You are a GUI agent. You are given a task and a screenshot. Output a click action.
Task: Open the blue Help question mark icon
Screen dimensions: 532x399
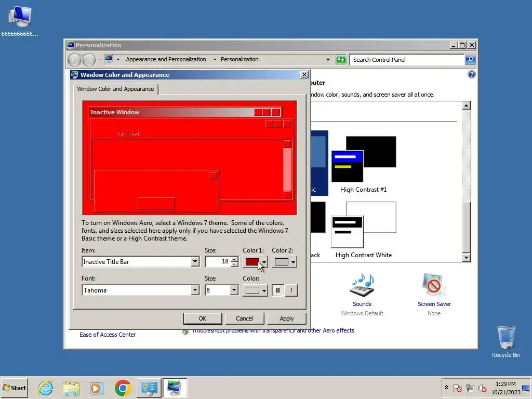click(471, 74)
